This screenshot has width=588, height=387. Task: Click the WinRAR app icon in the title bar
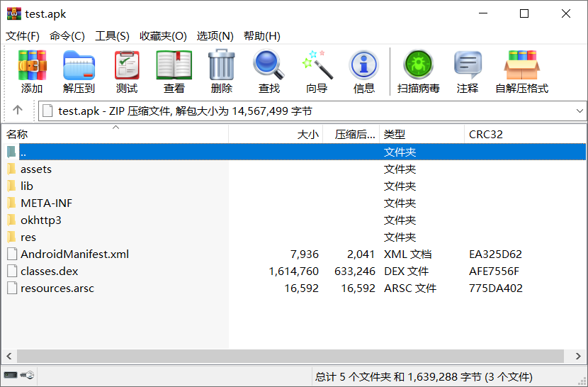(14, 13)
